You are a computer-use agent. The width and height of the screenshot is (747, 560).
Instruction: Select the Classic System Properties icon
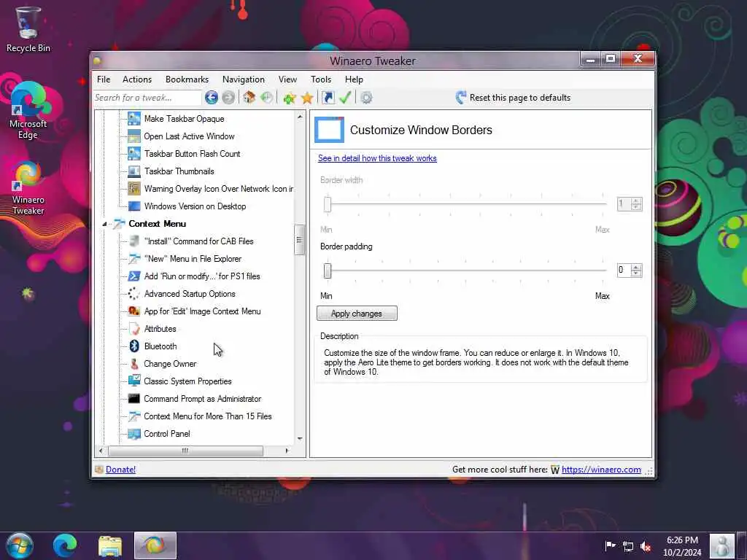coord(134,381)
